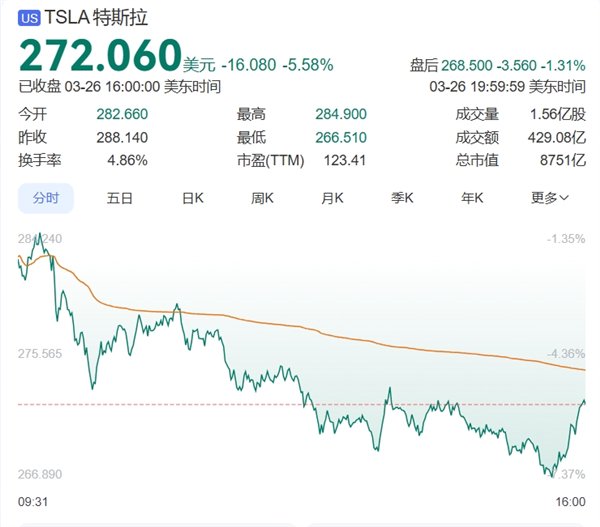Click the 272.060 current price
The height and width of the screenshot is (527, 600).
coord(100,55)
